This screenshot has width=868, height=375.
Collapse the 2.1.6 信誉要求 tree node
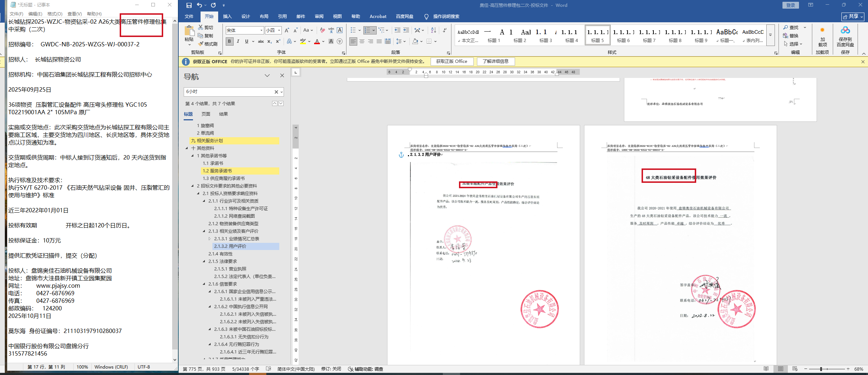pos(204,284)
